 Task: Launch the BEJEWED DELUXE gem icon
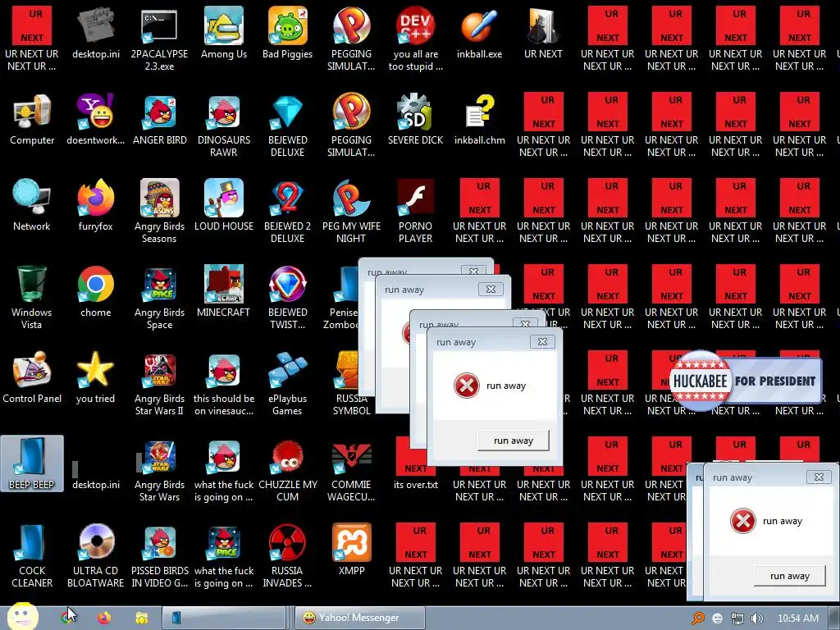(288, 126)
